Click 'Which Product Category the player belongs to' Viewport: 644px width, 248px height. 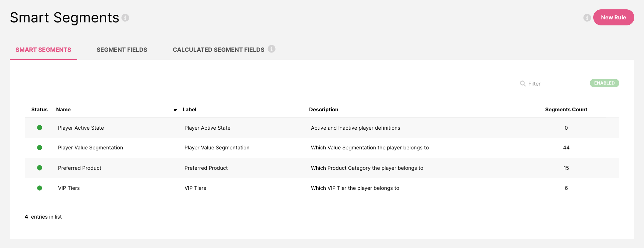coord(367,168)
